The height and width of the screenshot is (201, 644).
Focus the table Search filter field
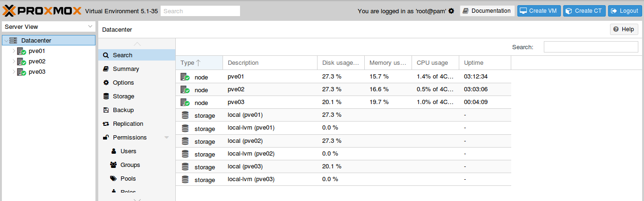[x=591, y=47]
